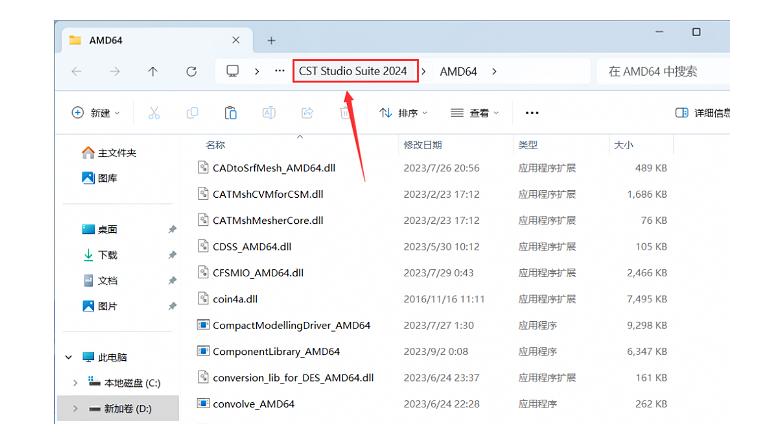Expand 本地磁盘 (C:) tree node
The height and width of the screenshot is (445, 783).
tap(75, 383)
